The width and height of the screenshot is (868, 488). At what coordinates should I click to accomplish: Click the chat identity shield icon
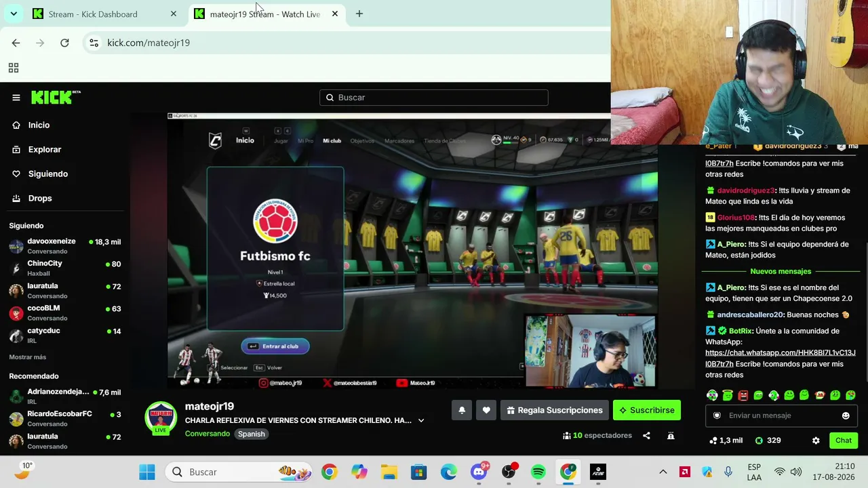(717, 415)
